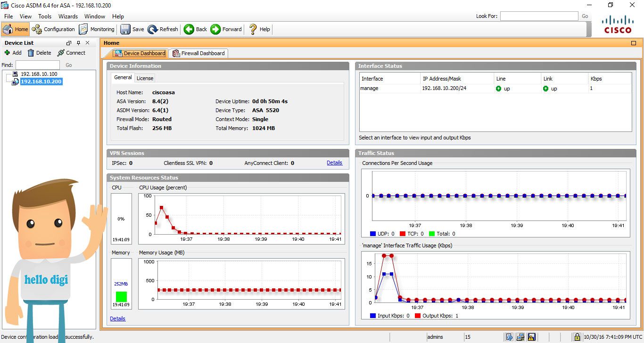Viewport: 644px width, 343px height.
Task: Save the running configuration
Action: [x=132, y=29]
